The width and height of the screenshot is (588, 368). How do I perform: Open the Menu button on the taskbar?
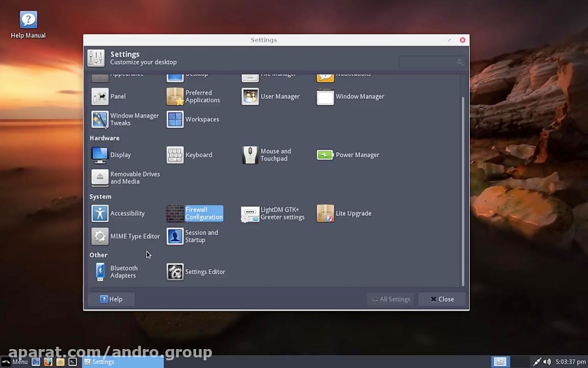tap(15, 361)
